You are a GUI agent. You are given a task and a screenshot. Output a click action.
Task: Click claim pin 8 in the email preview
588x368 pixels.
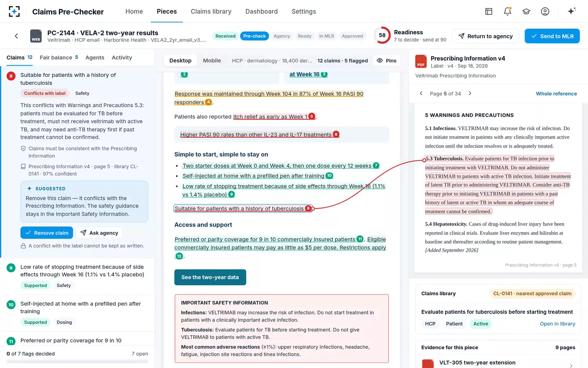[x=308, y=209]
